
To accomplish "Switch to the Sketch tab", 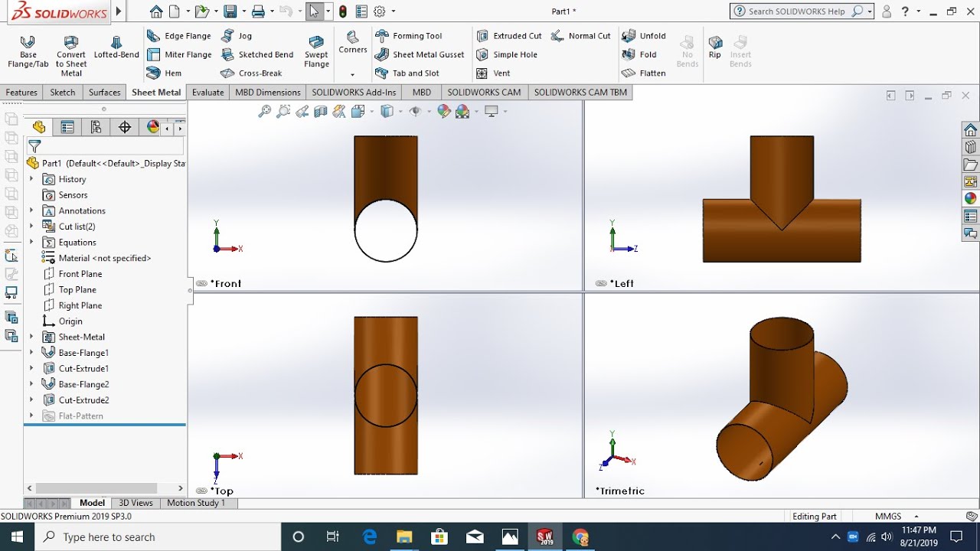I will pyautogui.click(x=63, y=93).
